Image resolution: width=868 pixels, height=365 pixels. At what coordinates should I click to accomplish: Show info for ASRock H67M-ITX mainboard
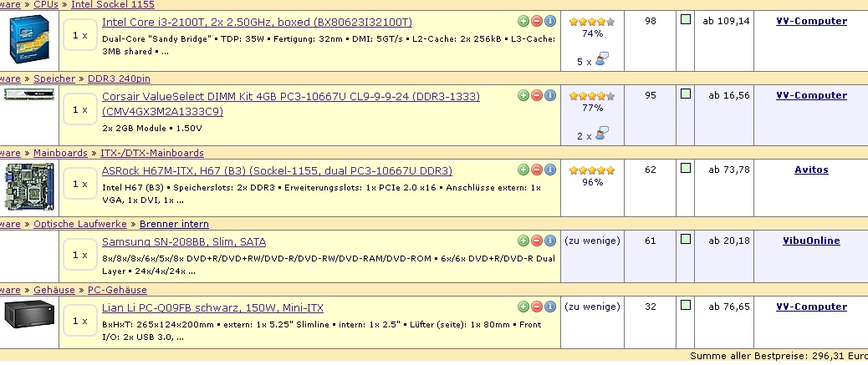click(x=549, y=170)
